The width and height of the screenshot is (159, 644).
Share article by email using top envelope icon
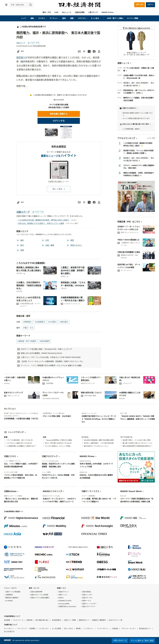tap(79, 51)
